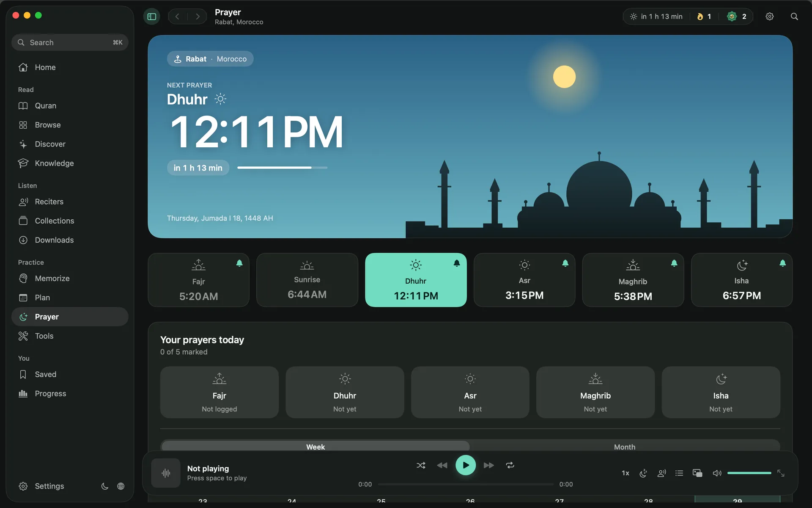The width and height of the screenshot is (812, 508).
Task: Switch to the Month tab
Action: click(625, 447)
